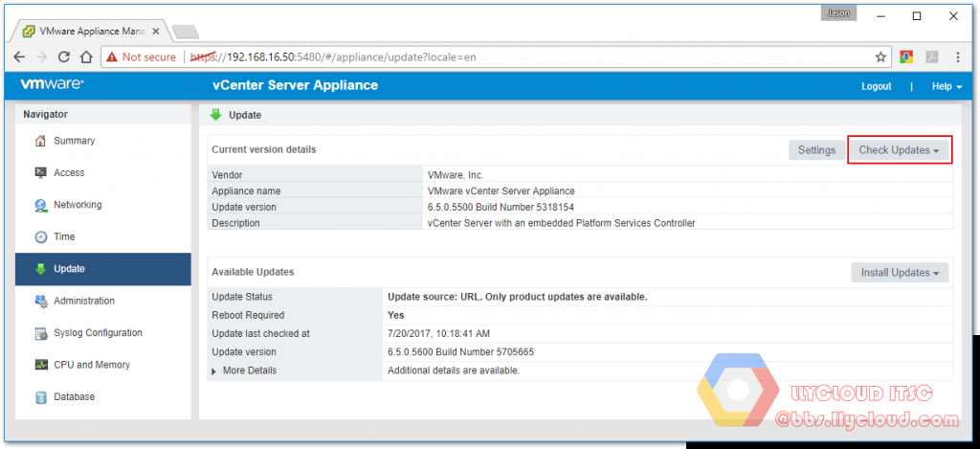Click the 6.5.0.5500 Build Number 5318154 text
980x449 pixels.
click(501, 207)
